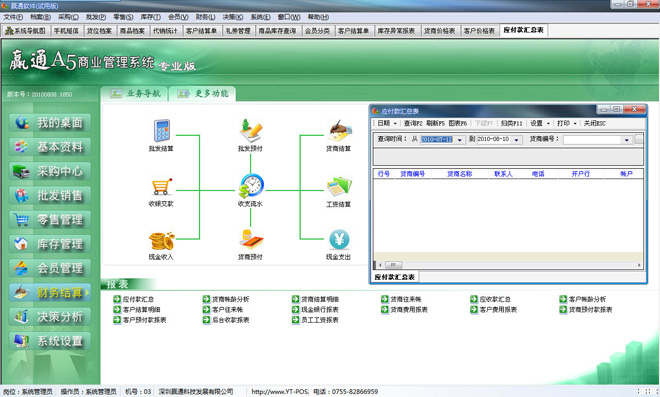
Task: Open the 批发结算 calculator icon
Action: coord(161,131)
